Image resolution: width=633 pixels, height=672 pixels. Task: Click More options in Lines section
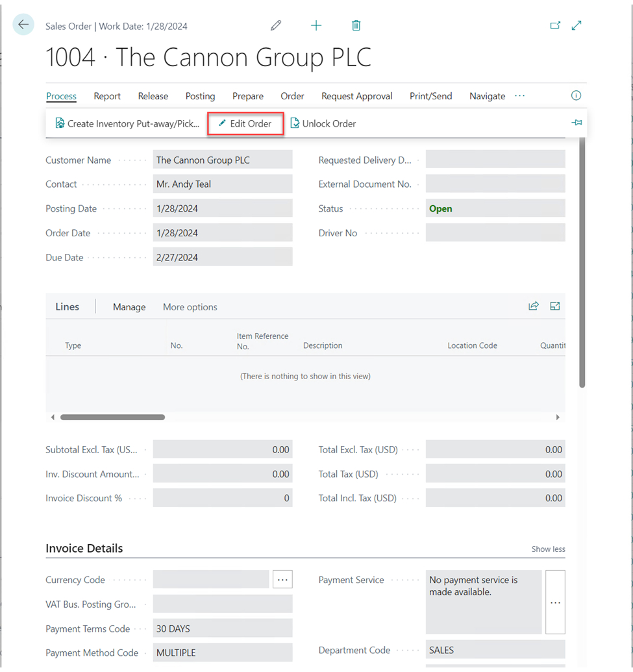pos(190,307)
